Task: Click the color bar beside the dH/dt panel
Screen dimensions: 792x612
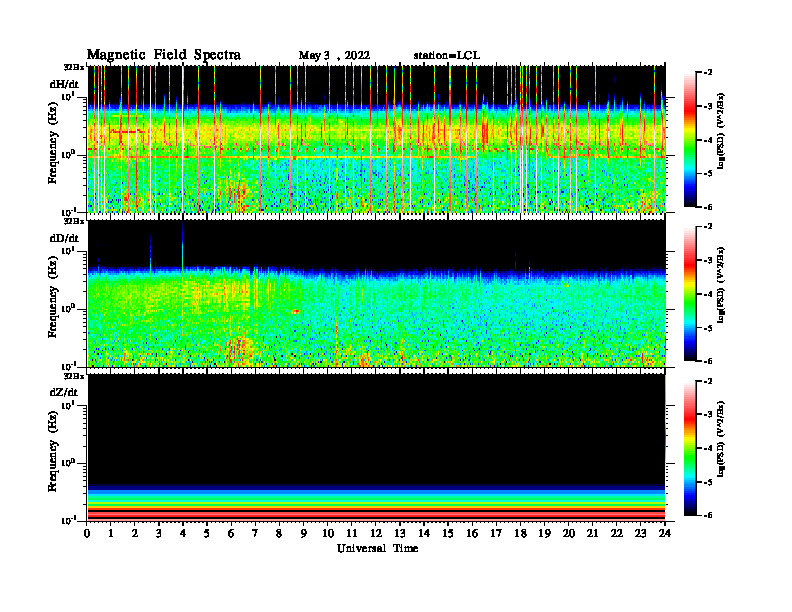Action: [690, 140]
